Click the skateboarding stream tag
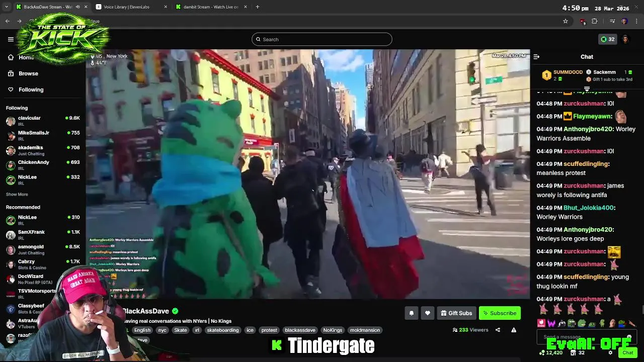This screenshot has height=362, width=644. [223, 330]
